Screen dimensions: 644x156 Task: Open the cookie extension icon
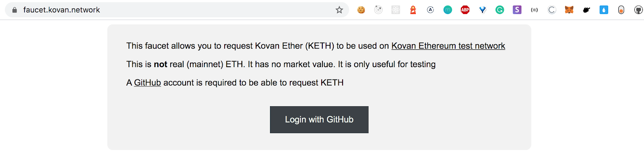(361, 10)
